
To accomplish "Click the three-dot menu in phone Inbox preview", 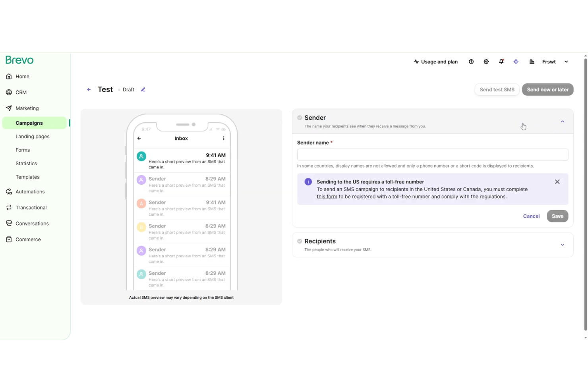I will (x=224, y=138).
